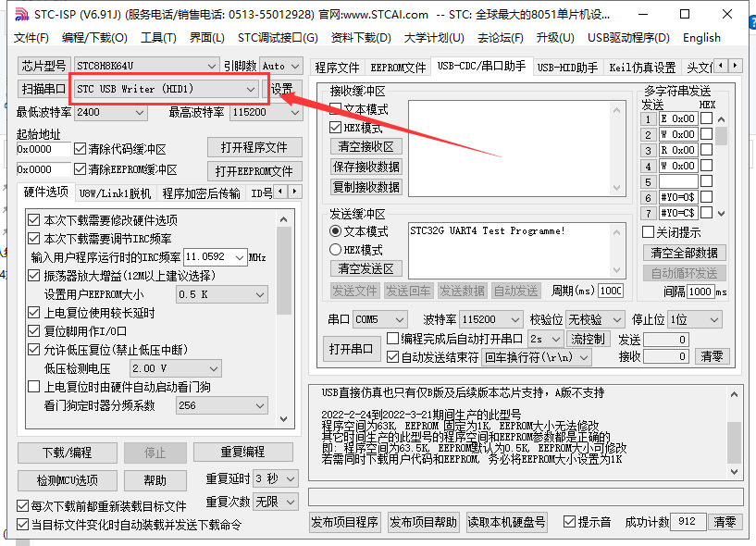
Task: Enable 编程完成后自动打开串口 checkbox
Action: click(x=393, y=339)
